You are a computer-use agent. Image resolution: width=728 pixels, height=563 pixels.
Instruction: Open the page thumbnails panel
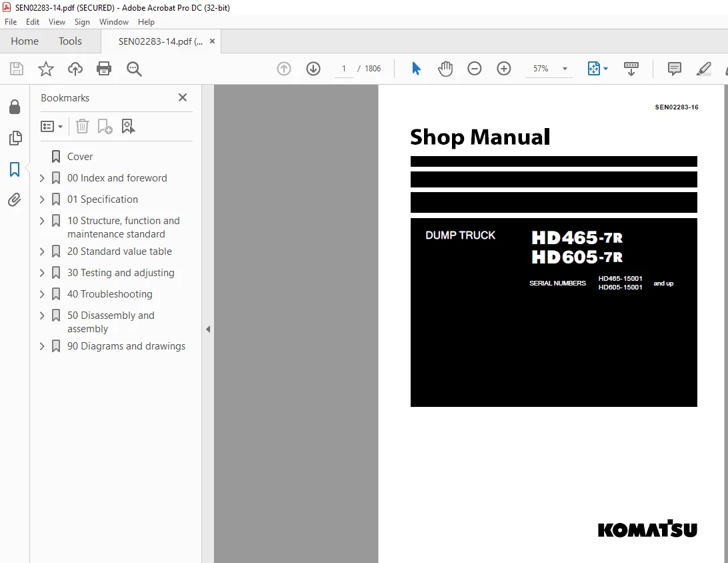[15, 138]
